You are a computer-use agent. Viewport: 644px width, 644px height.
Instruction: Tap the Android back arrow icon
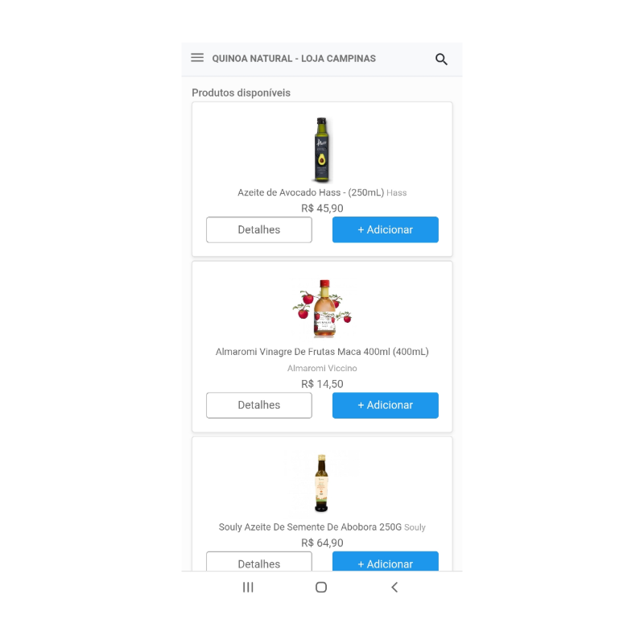coord(394,588)
